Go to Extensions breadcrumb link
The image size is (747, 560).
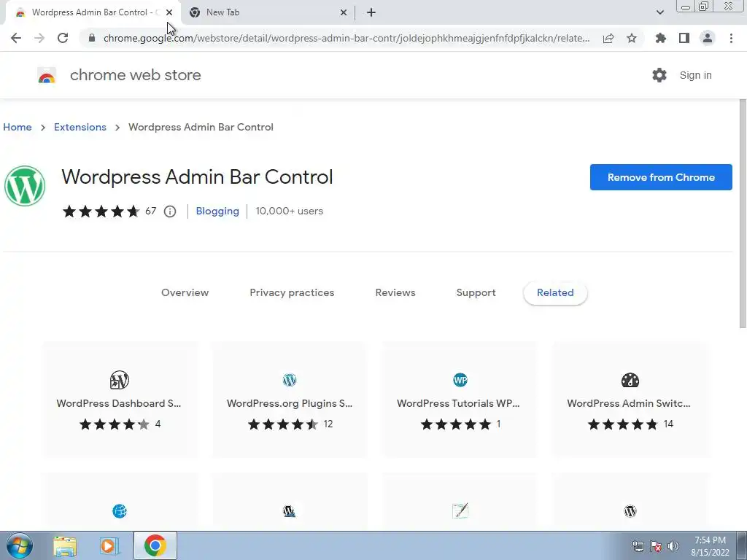80,127
